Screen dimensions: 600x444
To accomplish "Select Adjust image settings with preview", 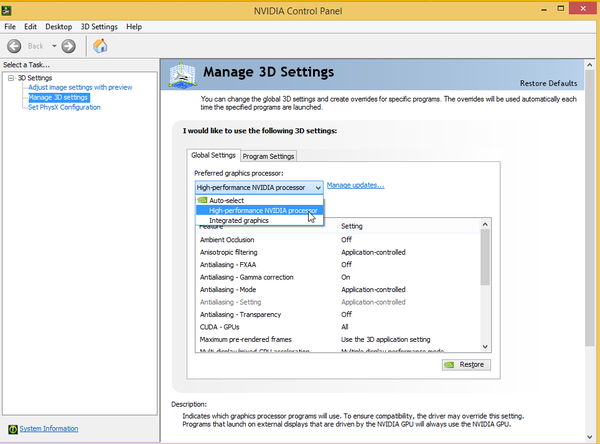I will (80, 88).
